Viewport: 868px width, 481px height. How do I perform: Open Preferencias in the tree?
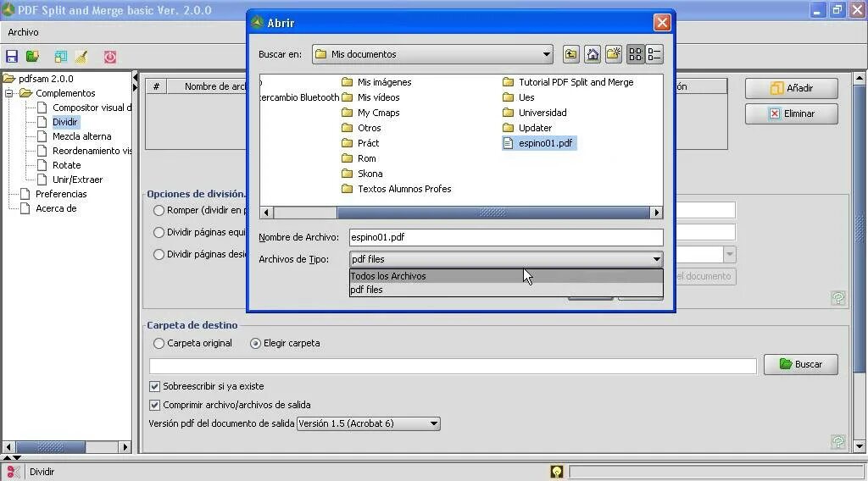click(x=61, y=194)
